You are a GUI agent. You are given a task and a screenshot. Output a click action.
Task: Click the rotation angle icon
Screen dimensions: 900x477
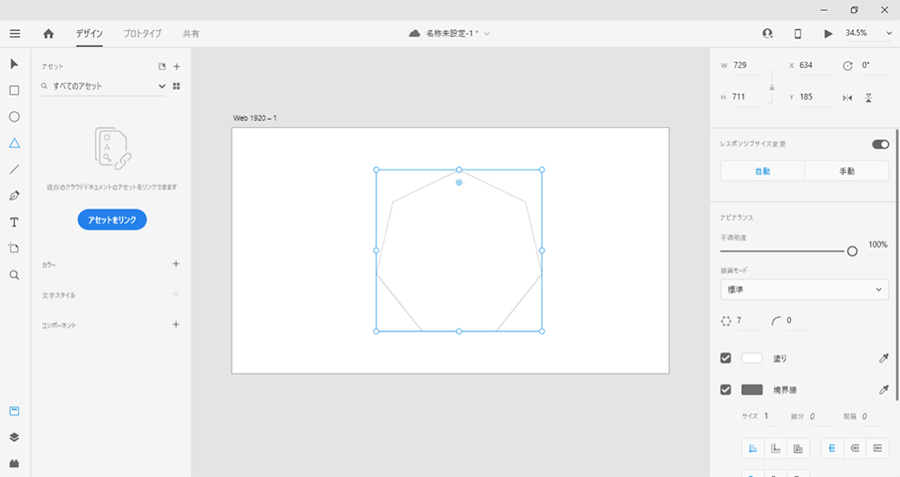pos(848,66)
